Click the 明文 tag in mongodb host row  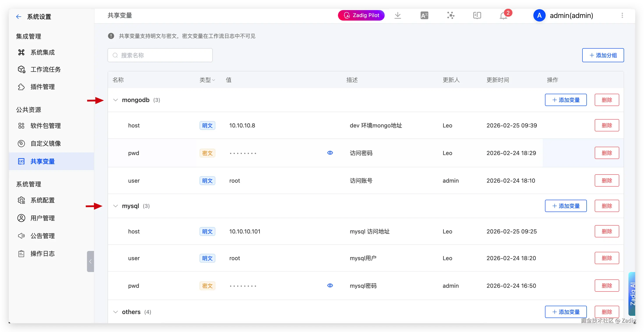(x=207, y=125)
